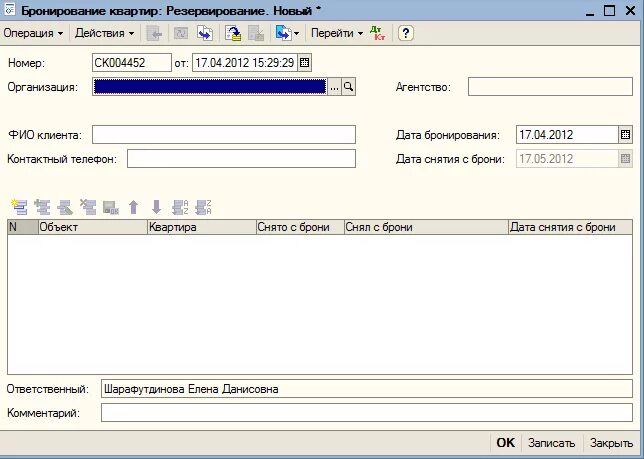Click the Агентство input field
Screen dimensions: 644x459
[x=550, y=87]
